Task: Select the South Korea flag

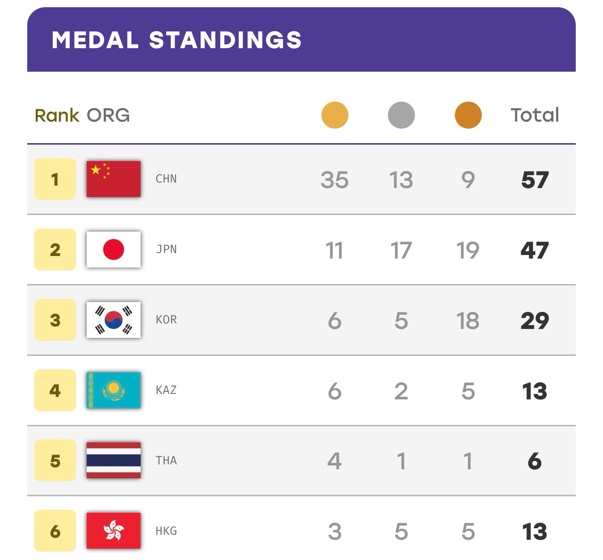Action: [113, 320]
